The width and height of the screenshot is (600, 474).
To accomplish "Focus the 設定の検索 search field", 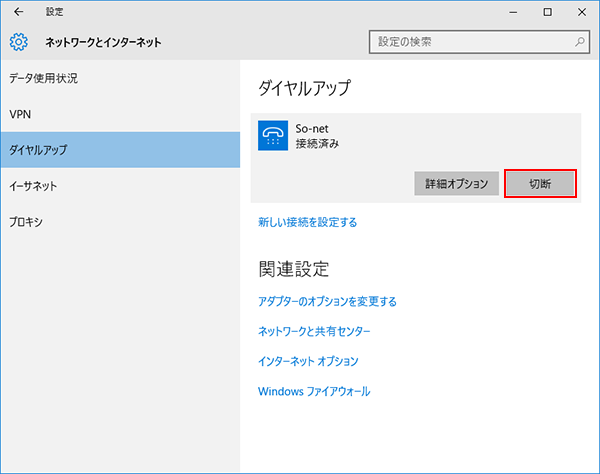I will (x=470, y=42).
